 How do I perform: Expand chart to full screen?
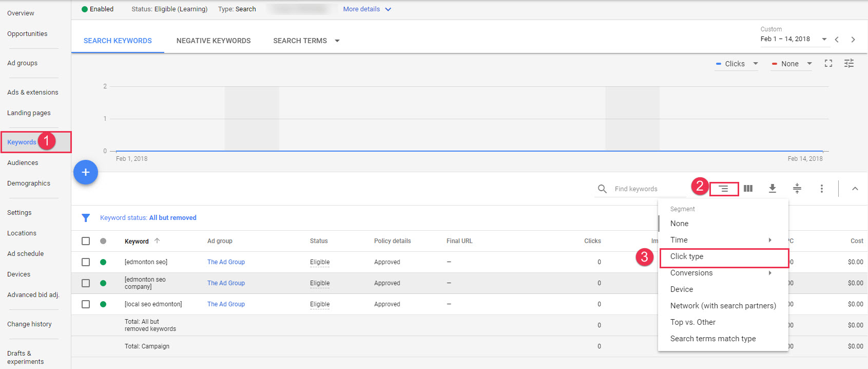pyautogui.click(x=828, y=63)
